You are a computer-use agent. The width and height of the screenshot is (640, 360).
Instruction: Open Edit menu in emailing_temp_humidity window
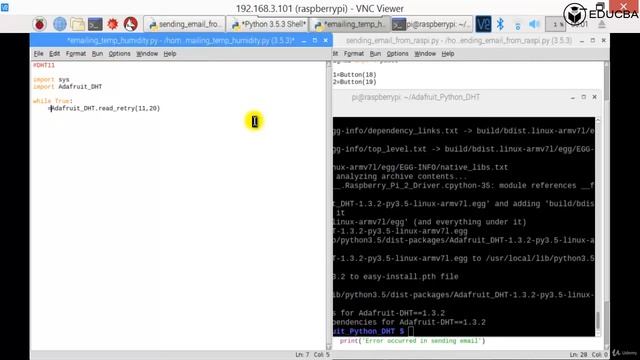tap(54, 53)
